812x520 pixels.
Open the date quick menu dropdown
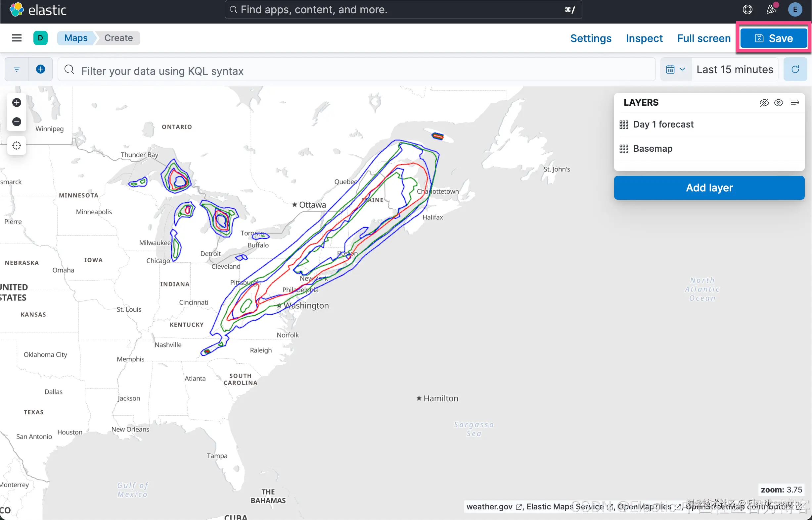coord(676,69)
